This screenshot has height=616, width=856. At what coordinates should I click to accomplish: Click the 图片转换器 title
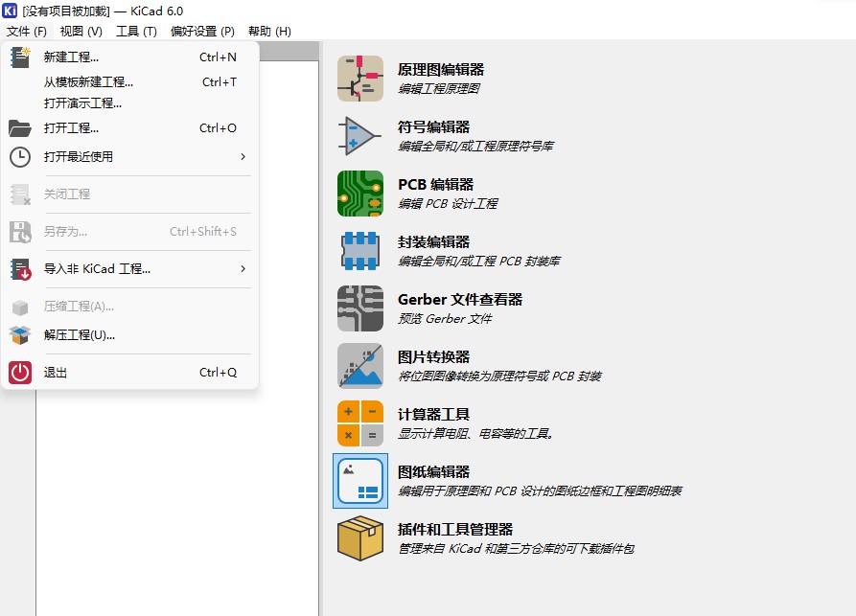tap(433, 357)
